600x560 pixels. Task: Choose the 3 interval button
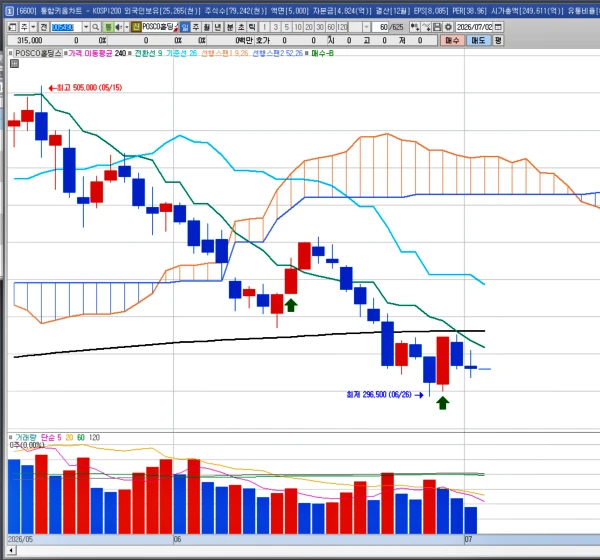[276, 27]
